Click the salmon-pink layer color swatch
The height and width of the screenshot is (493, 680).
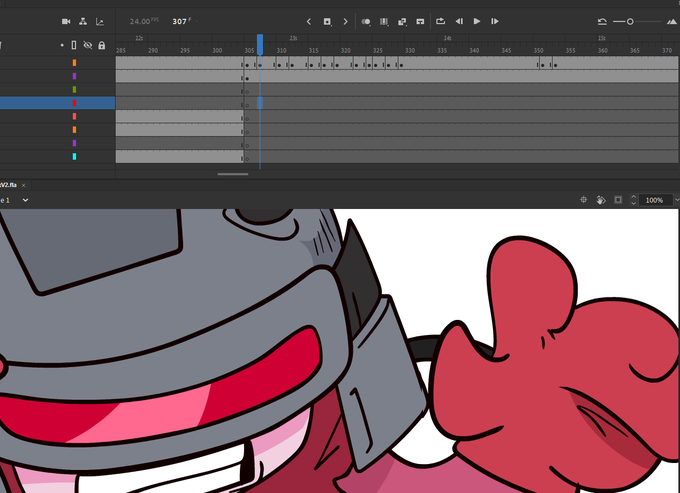[75, 116]
